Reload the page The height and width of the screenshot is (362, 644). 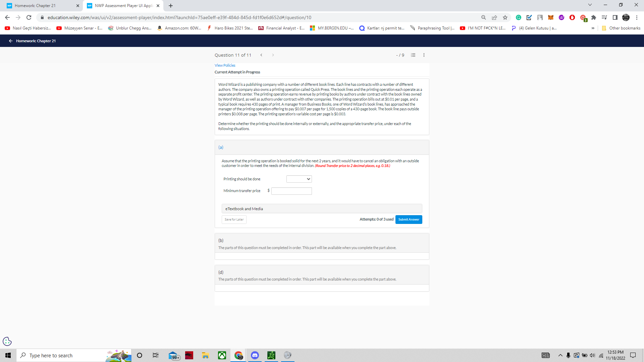click(29, 17)
